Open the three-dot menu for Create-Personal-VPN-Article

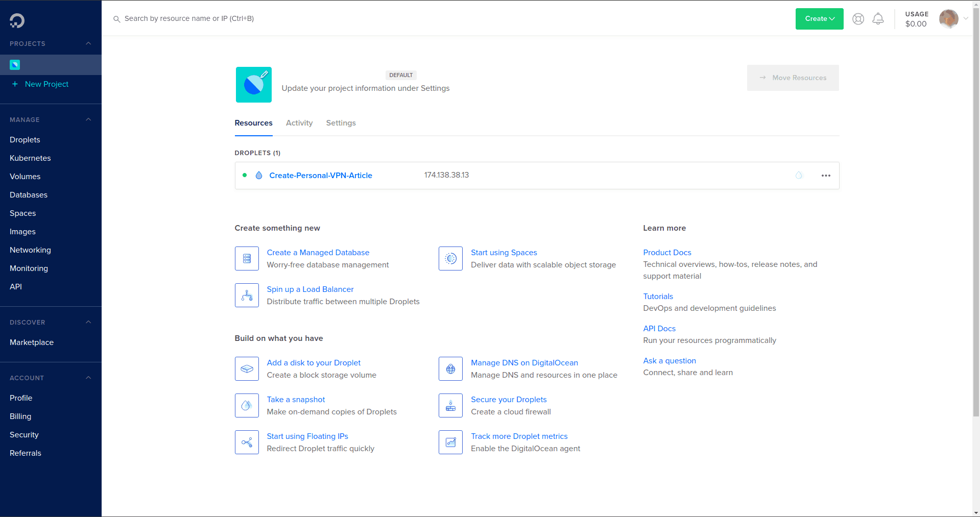point(826,176)
